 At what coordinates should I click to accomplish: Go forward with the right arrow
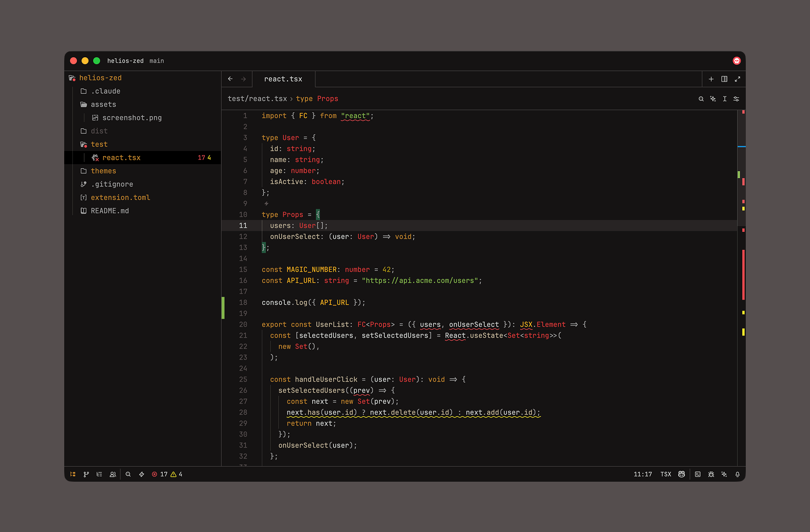pos(244,79)
